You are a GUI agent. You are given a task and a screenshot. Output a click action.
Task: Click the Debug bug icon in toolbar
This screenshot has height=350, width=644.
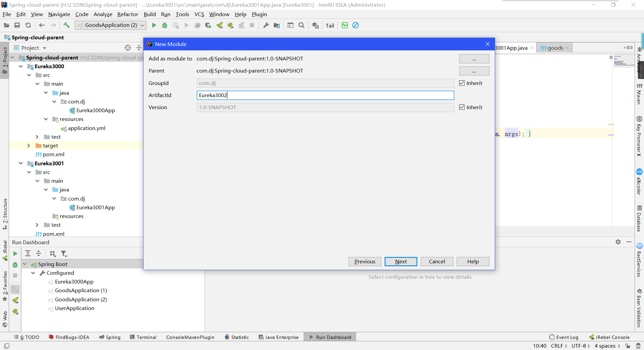pyautogui.click(x=165, y=25)
